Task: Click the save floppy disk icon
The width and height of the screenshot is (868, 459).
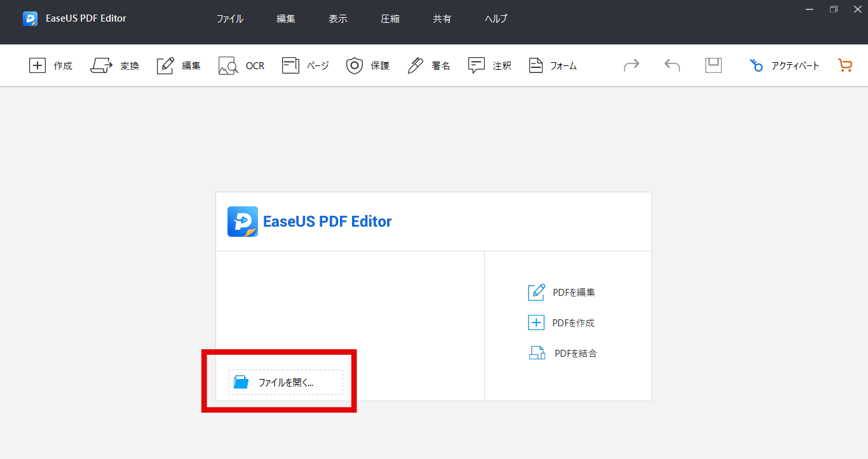Action: [x=714, y=65]
